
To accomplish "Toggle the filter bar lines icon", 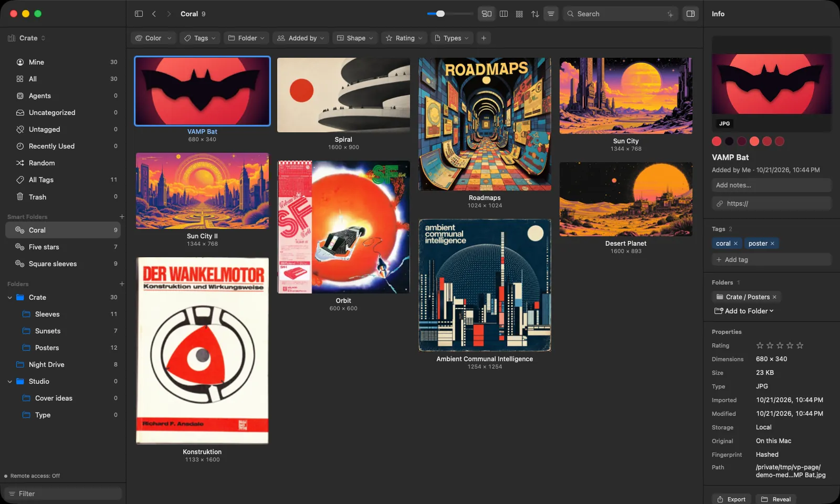I will [551, 14].
